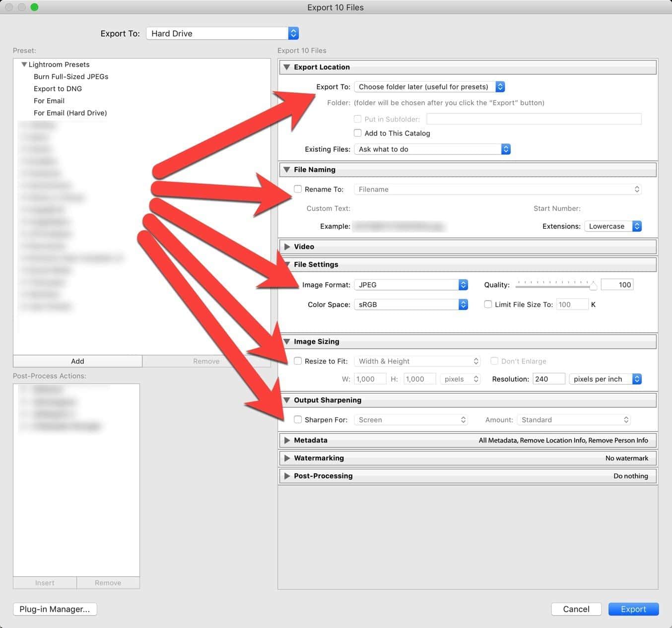Click the Export button

(633, 609)
